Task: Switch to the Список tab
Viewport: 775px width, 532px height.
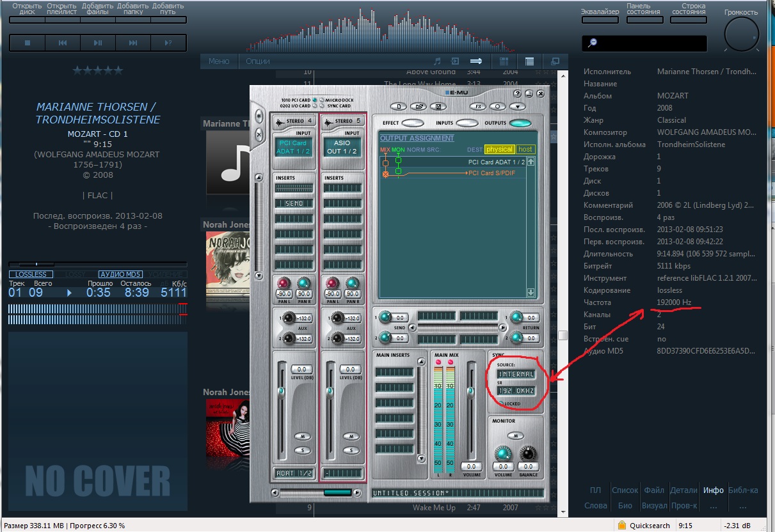Action: point(625,490)
